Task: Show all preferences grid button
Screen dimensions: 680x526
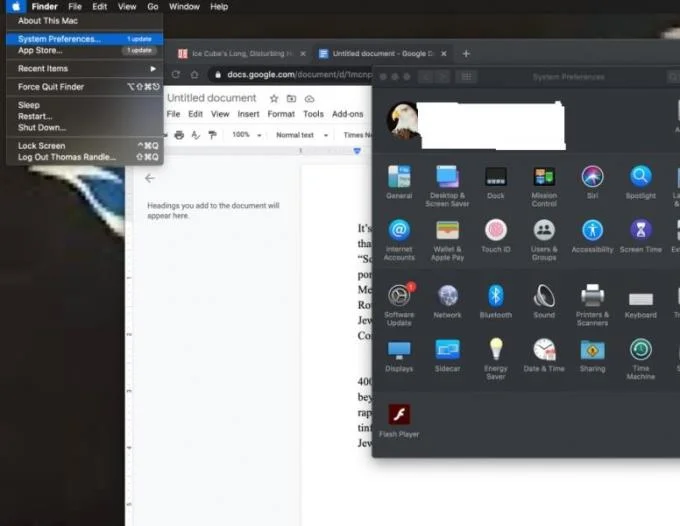Action: (x=466, y=77)
